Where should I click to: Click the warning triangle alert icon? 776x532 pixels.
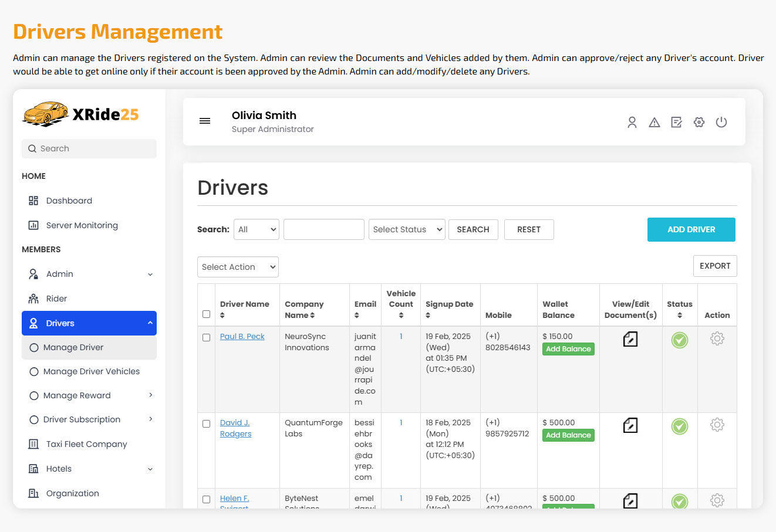coord(654,122)
